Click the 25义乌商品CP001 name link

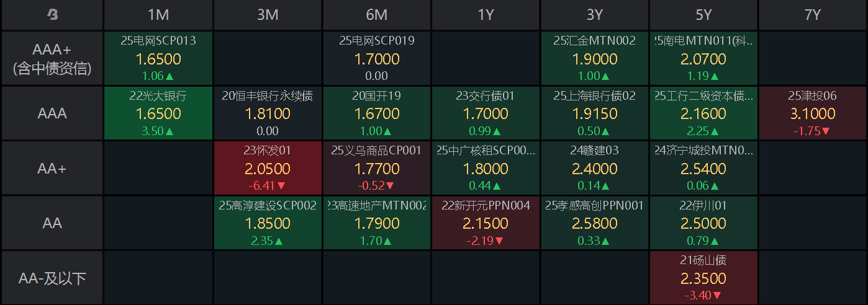click(x=376, y=151)
